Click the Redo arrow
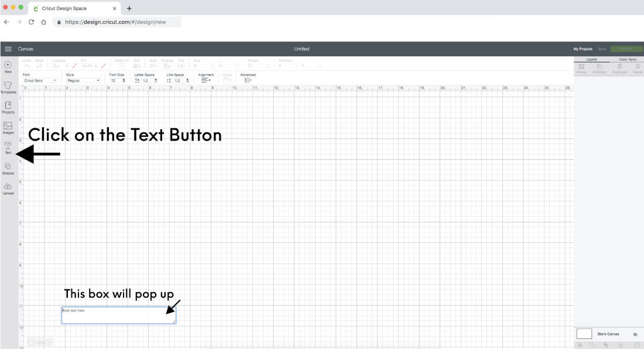This screenshot has width=644, height=349. (x=39, y=66)
